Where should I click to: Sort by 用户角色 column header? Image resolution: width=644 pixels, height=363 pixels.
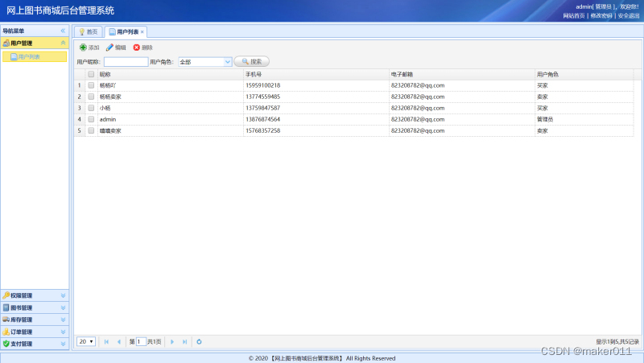[584, 74]
